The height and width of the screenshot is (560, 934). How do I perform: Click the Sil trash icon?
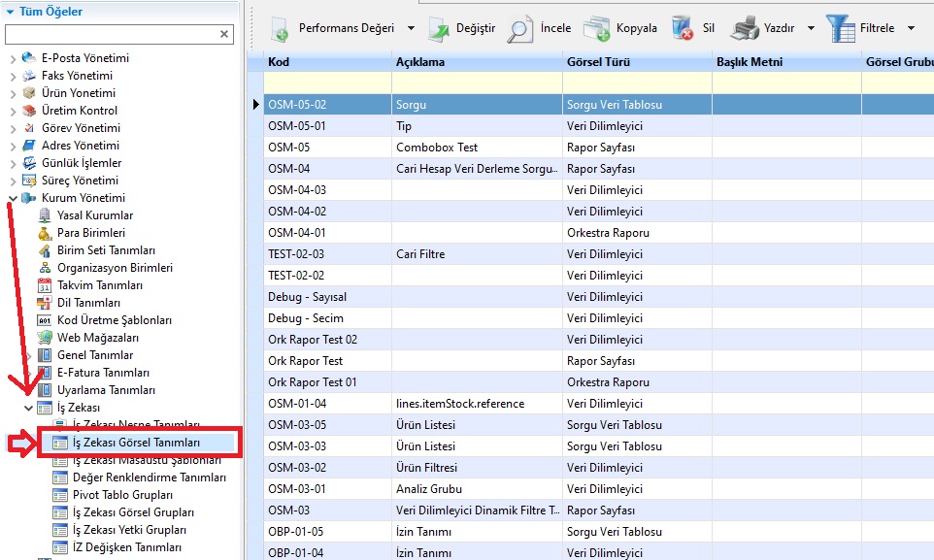682,28
